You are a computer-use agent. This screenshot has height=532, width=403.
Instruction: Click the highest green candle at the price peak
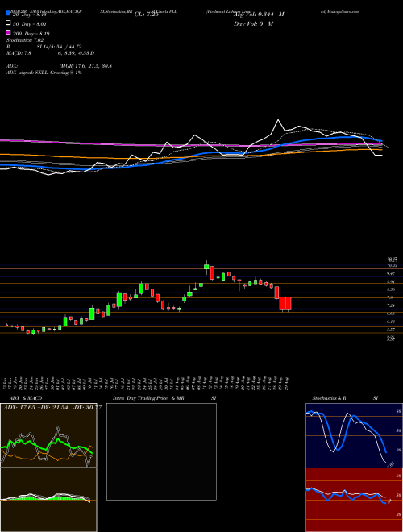(x=206, y=267)
